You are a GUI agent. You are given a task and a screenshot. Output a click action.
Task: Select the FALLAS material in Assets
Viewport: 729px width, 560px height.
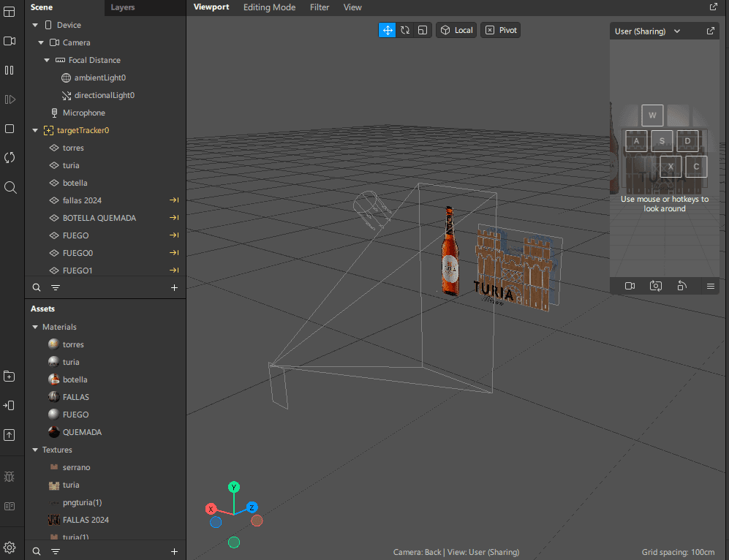click(75, 397)
